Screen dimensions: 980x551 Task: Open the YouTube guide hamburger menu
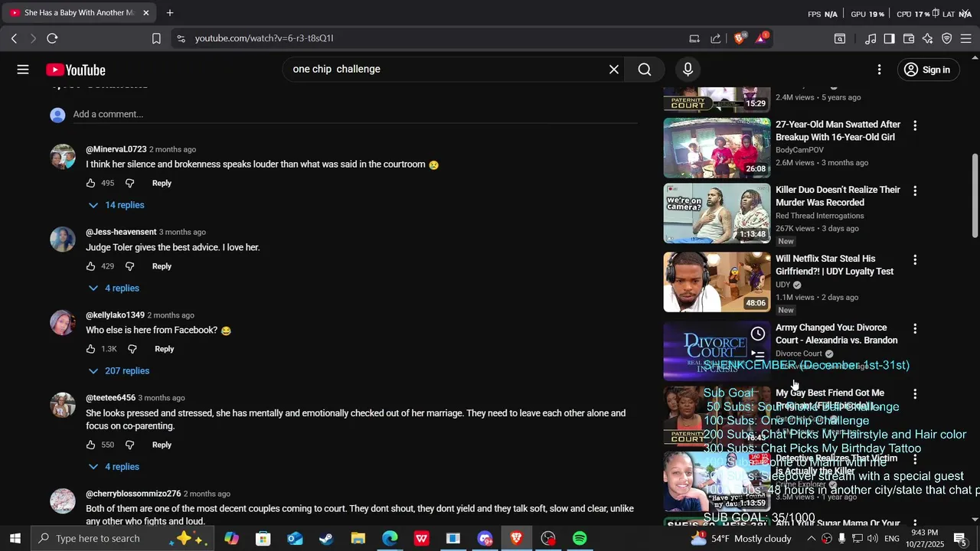pos(23,70)
